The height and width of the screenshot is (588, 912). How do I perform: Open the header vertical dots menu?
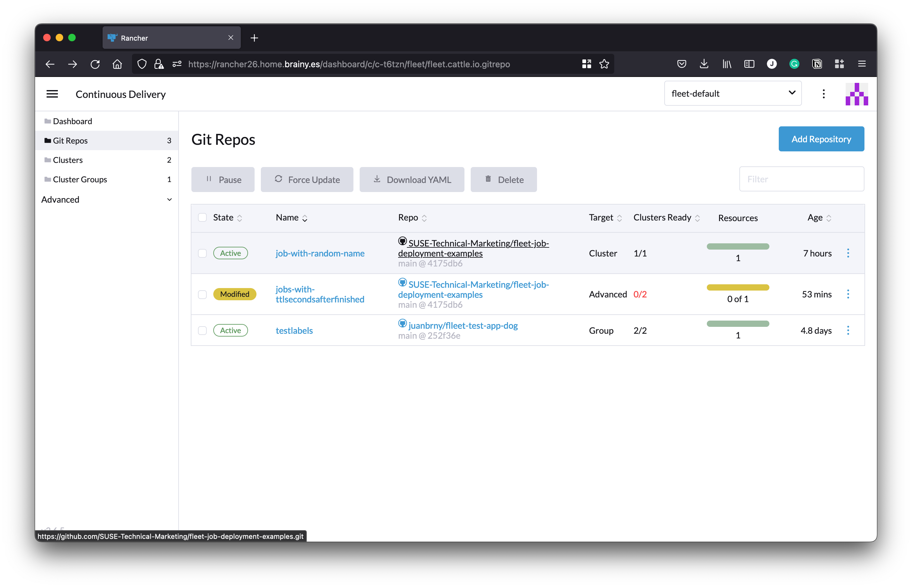pyautogui.click(x=823, y=94)
